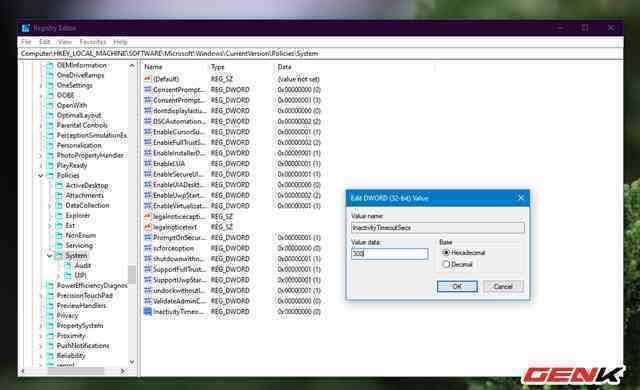Select the OneDriveRamps folder icon
This screenshot has height=390, width=640.
[50, 75]
